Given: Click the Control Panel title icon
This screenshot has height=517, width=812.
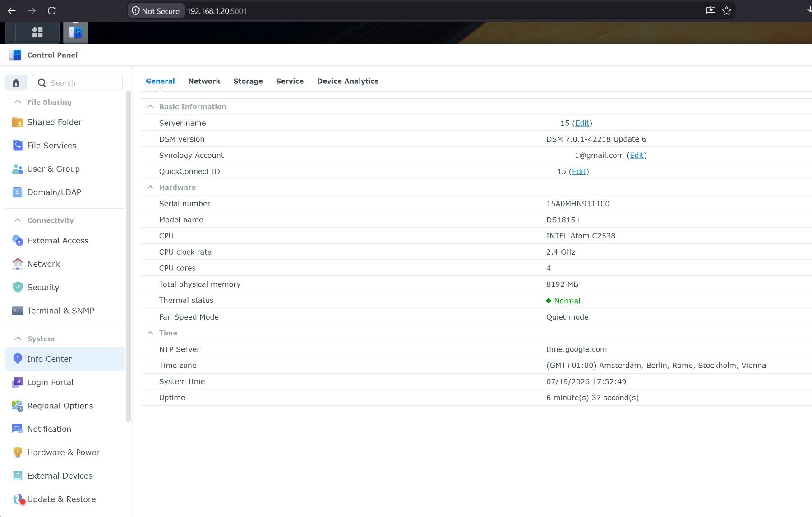Looking at the screenshot, I should point(15,55).
